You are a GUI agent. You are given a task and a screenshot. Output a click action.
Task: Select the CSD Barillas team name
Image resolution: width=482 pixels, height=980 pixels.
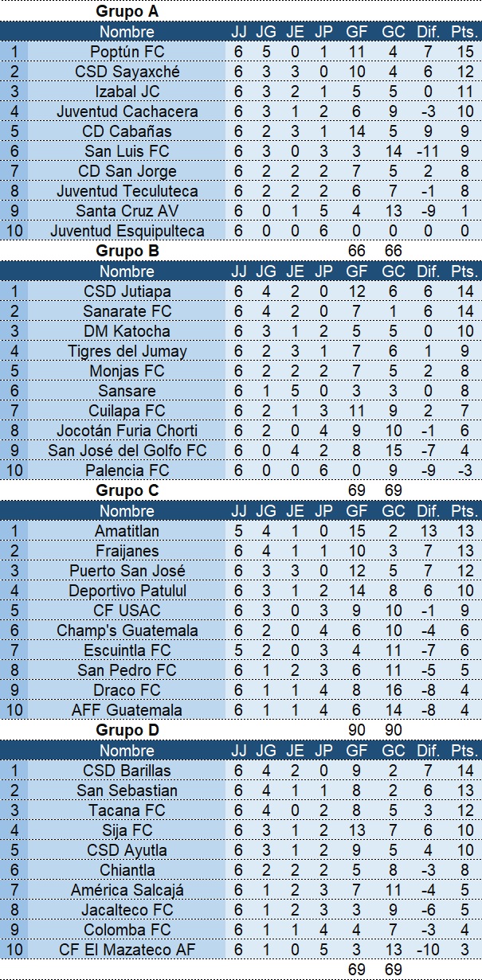pyautogui.click(x=127, y=771)
